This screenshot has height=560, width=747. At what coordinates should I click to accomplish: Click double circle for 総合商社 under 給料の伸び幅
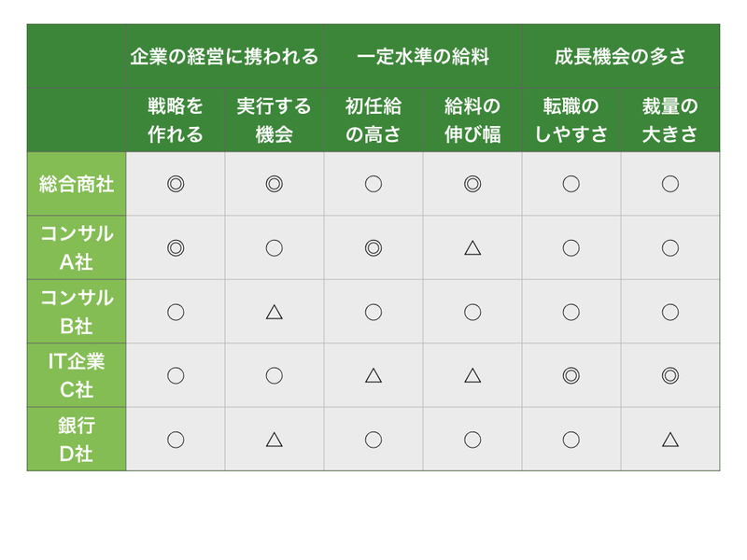472,184
